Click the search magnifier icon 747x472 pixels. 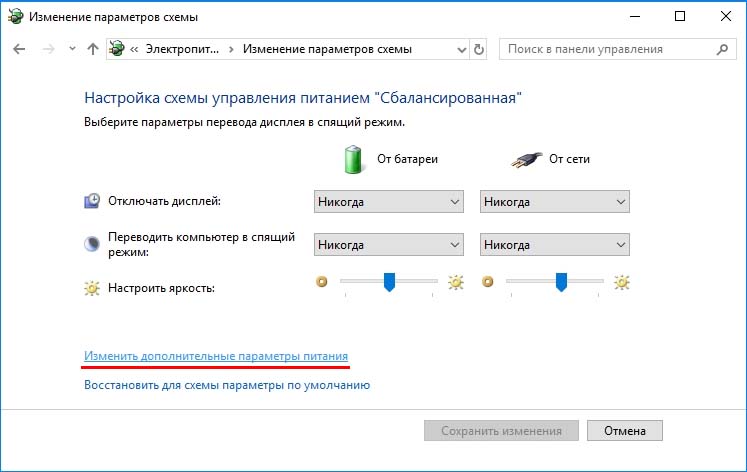(x=722, y=49)
